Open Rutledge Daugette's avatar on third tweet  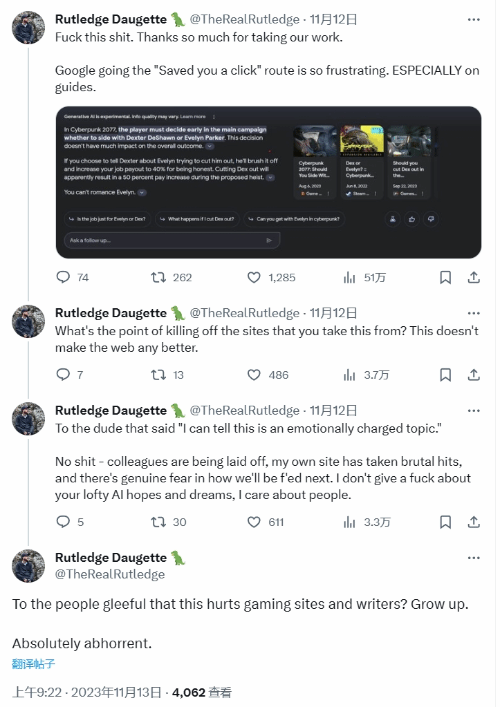tap(28, 418)
